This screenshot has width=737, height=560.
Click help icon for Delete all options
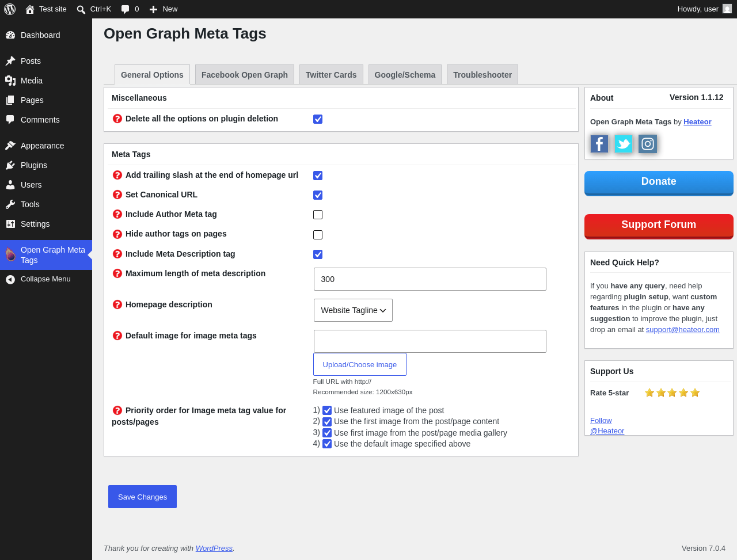tap(117, 119)
